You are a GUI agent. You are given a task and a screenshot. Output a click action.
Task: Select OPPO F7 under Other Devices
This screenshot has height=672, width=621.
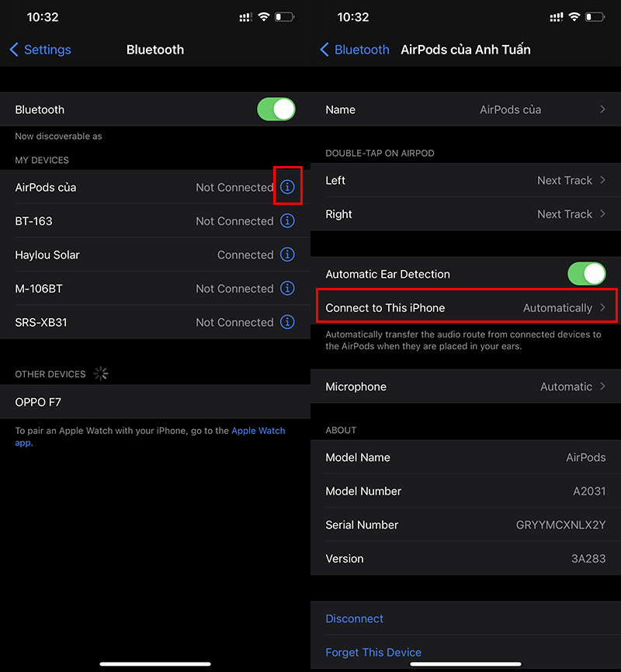coord(155,402)
